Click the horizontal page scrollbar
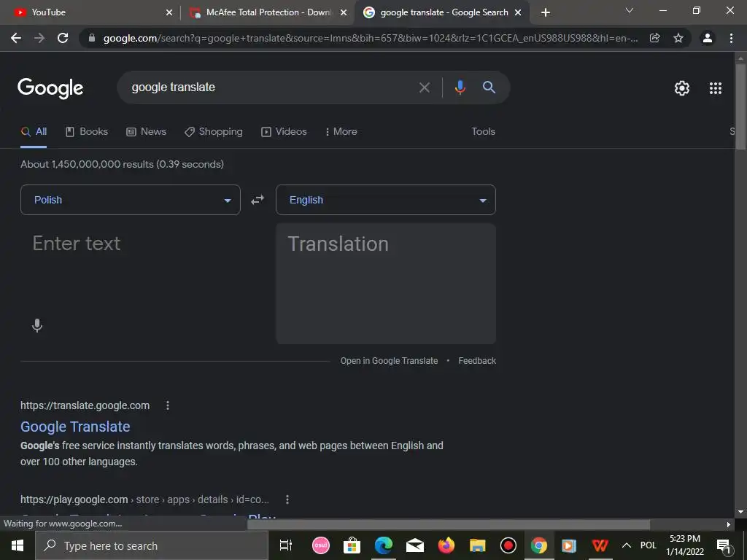This screenshot has width=747, height=560. tap(449, 524)
